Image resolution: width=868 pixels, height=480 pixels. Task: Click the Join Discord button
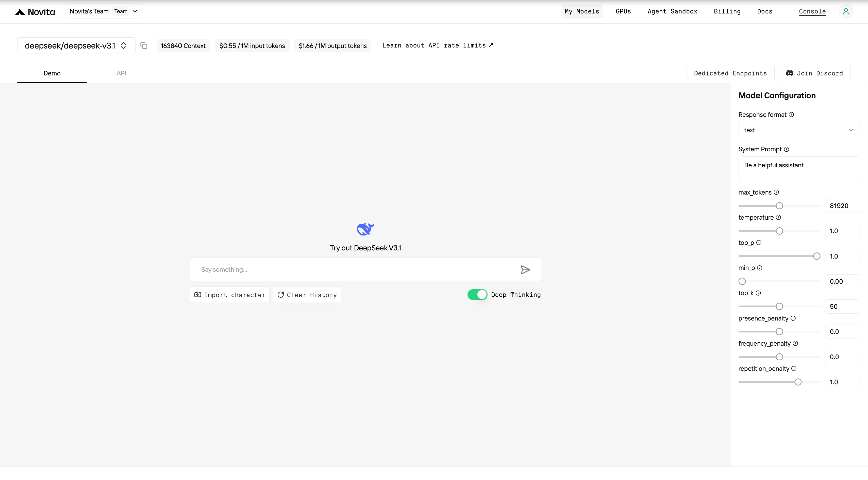[814, 73]
